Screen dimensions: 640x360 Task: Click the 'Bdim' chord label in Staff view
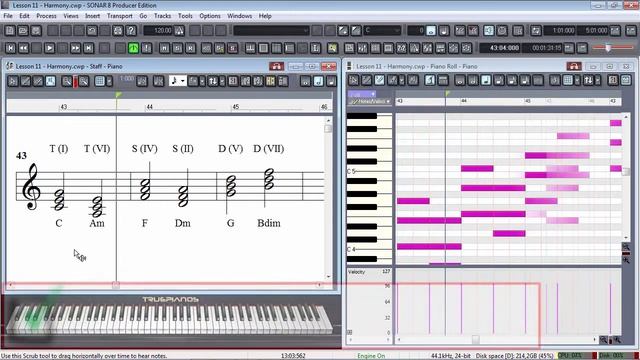pos(269,223)
